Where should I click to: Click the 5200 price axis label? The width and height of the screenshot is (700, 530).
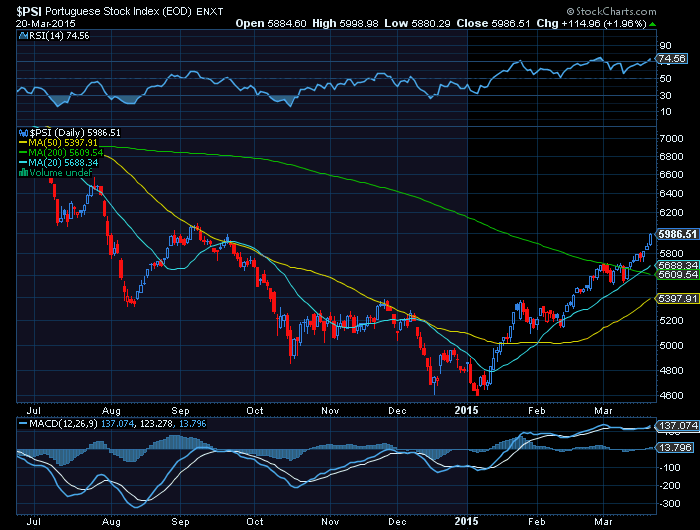671,321
